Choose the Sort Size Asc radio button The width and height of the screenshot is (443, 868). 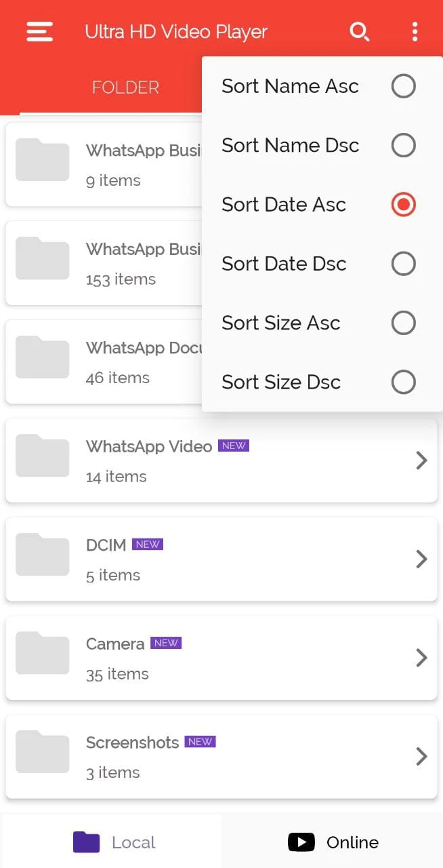(403, 323)
